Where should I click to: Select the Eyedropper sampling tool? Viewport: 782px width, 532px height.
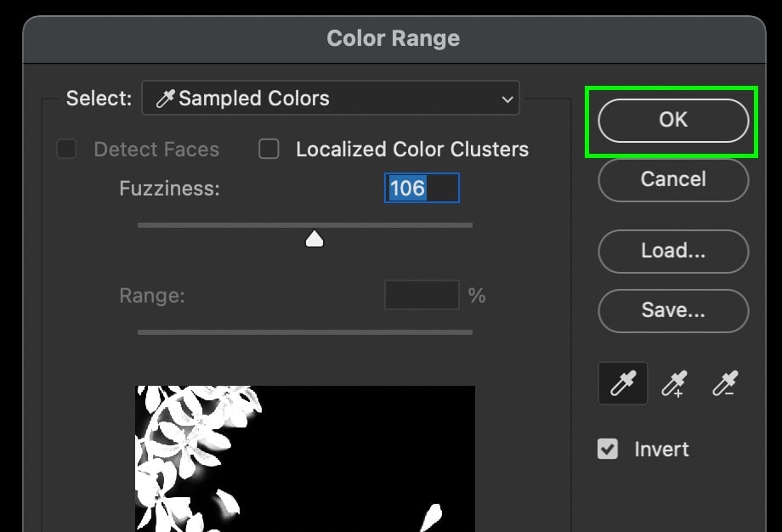click(x=623, y=383)
